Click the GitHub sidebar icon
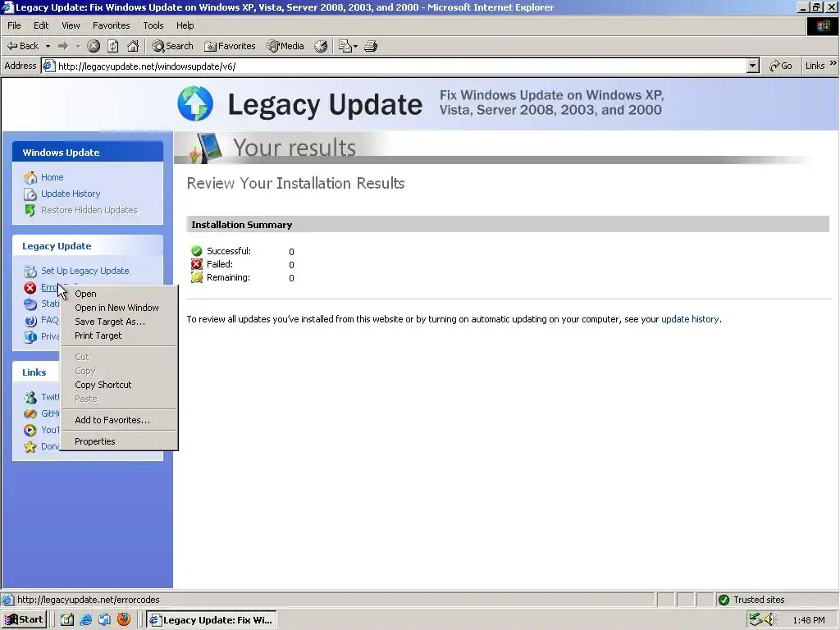The width and height of the screenshot is (840, 630). tap(30, 413)
